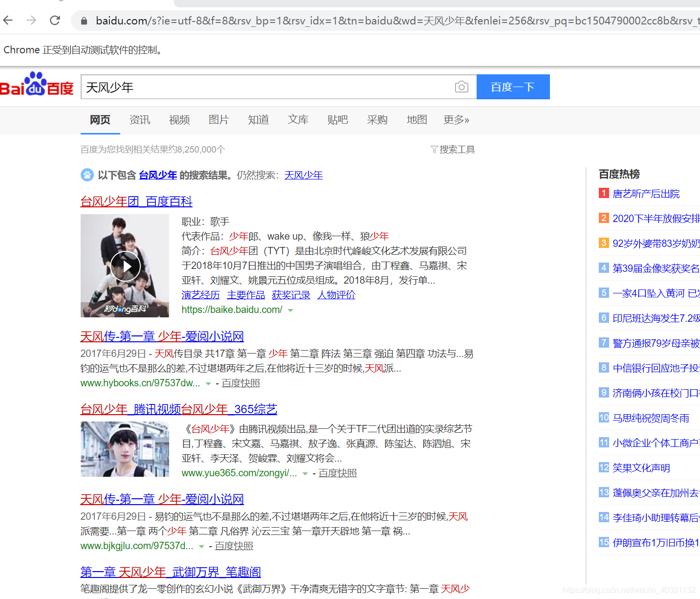Screen dimensions: 700x599
Task: Reload the current page
Action: click(55, 20)
